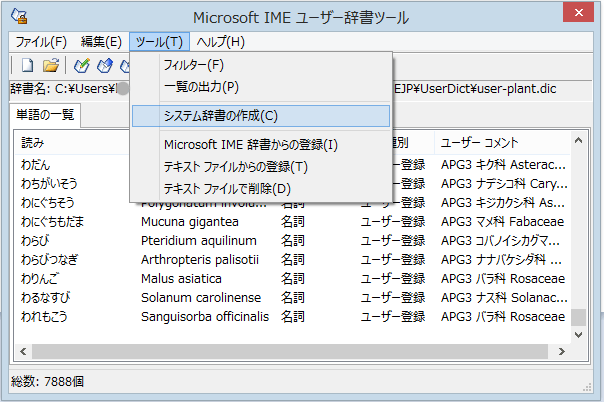Sort by ユーザー コメント column header
This screenshot has width=604, height=402.
click(x=502, y=143)
